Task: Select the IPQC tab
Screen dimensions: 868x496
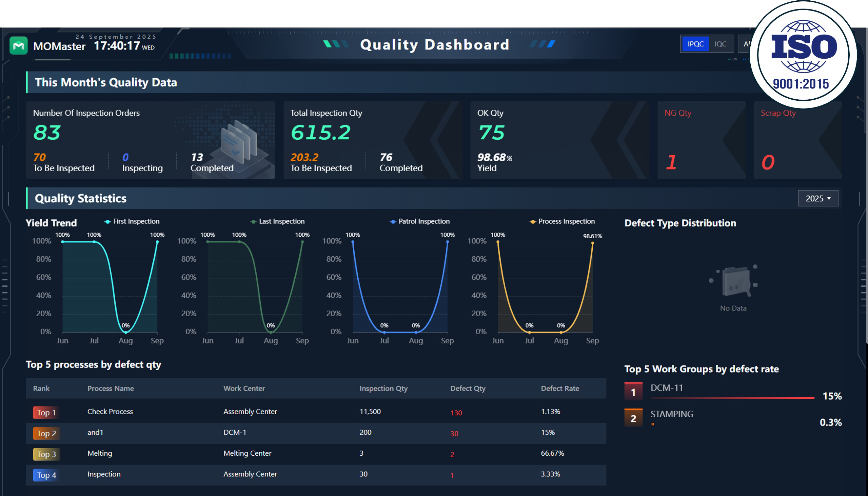Action: (x=695, y=44)
